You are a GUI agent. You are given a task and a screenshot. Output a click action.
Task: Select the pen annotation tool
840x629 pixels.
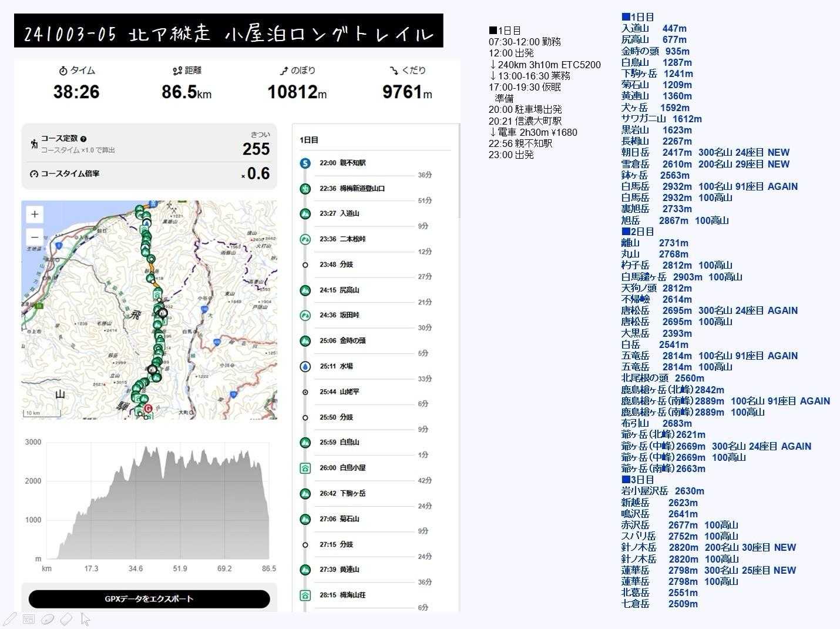tap(10, 619)
